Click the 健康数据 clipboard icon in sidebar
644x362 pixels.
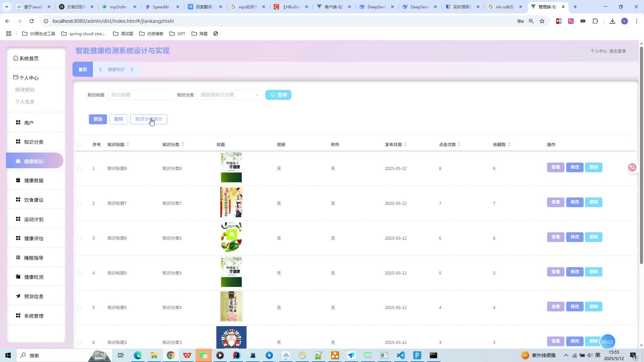pyautogui.click(x=18, y=180)
